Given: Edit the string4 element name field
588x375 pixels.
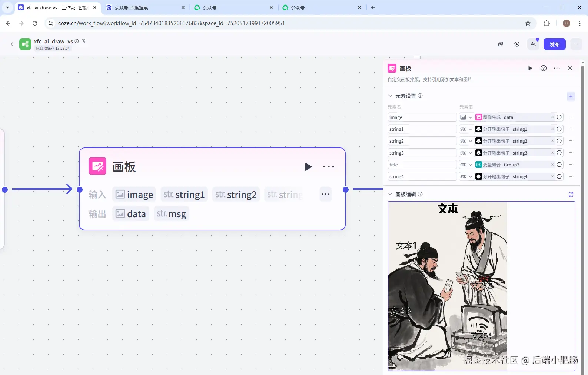Looking at the screenshot, I should 422,176.
